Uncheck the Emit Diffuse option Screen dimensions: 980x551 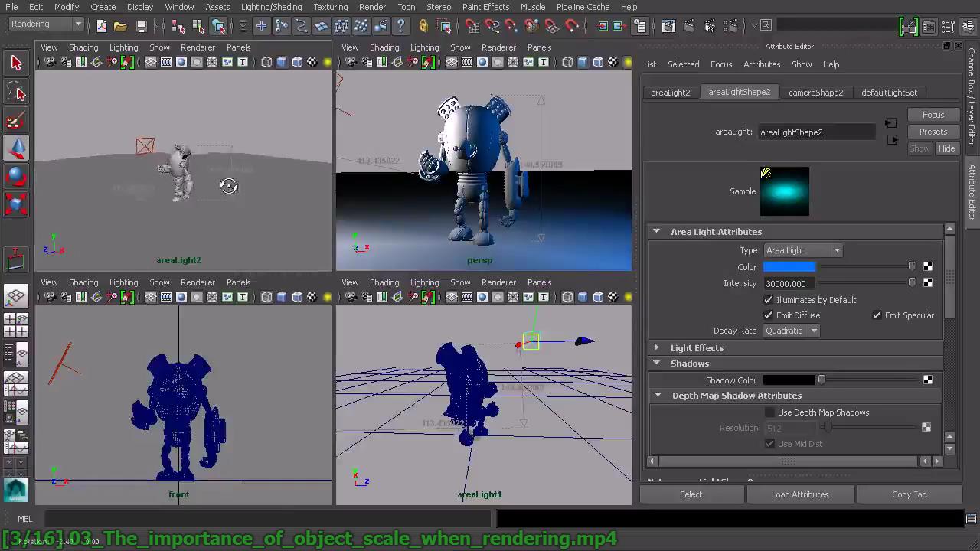click(768, 315)
